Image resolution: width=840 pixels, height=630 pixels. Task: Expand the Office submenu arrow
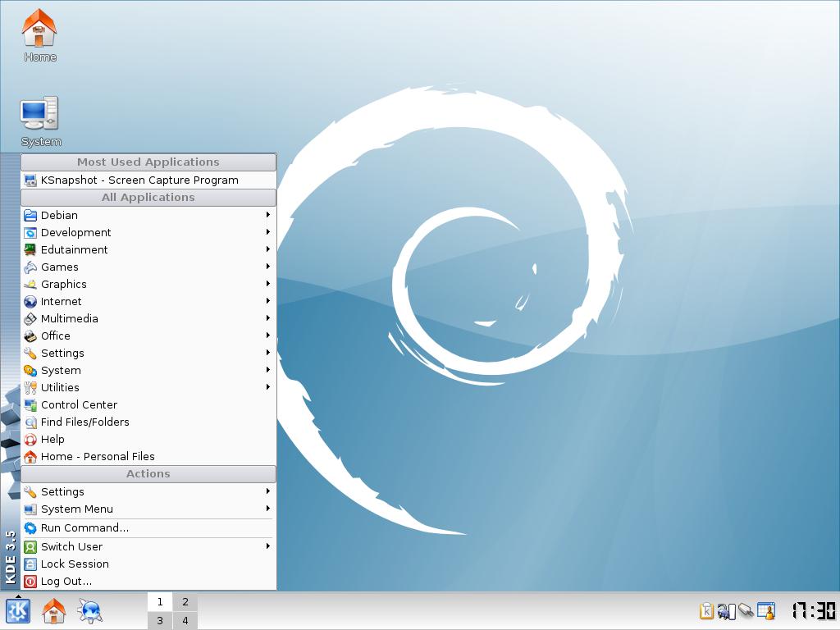pyautogui.click(x=268, y=336)
